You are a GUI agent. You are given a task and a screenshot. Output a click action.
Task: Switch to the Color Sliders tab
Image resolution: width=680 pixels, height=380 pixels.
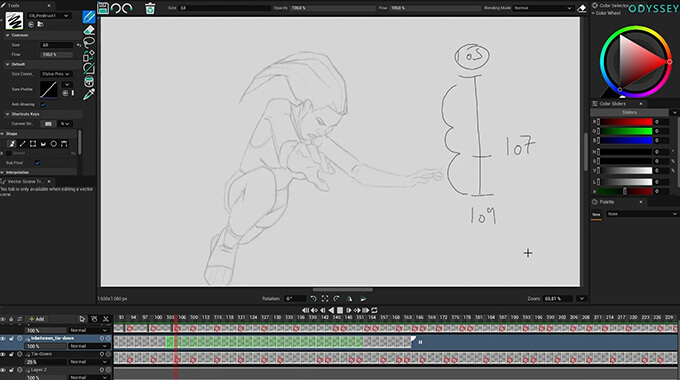[612, 104]
